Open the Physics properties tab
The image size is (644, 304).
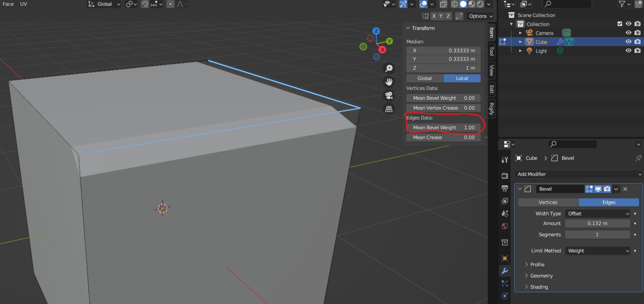point(504,295)
